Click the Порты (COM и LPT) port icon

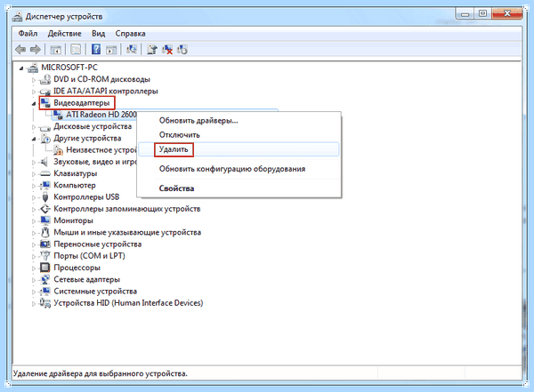coord(45,256)
